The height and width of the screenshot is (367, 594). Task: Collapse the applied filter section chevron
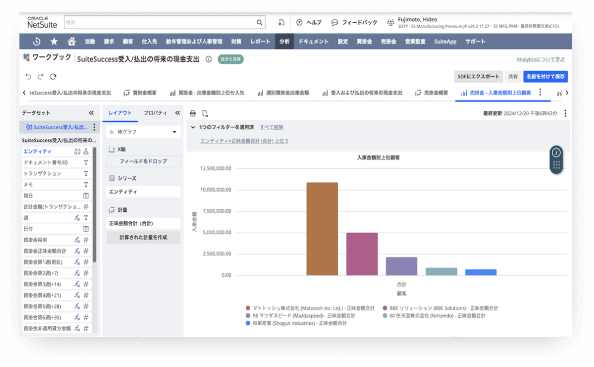[193, 127]
